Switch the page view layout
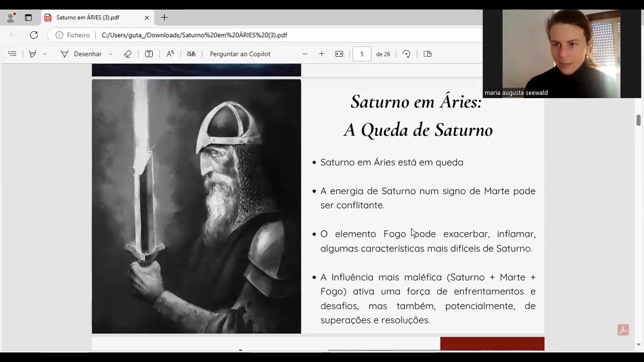Screen dimensions: 644x362 (x=428, y=54)
